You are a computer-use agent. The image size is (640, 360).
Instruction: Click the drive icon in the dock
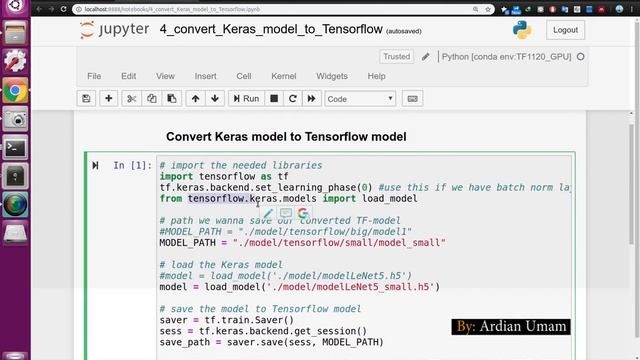click(x=15, y=233)
